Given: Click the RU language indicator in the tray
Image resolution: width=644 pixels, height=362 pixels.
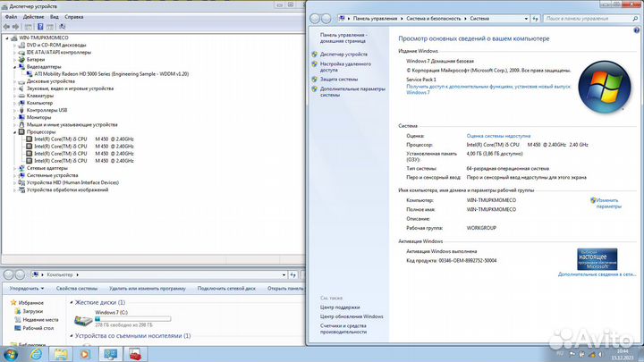Looking at the screenshot, I should point(560,353).
